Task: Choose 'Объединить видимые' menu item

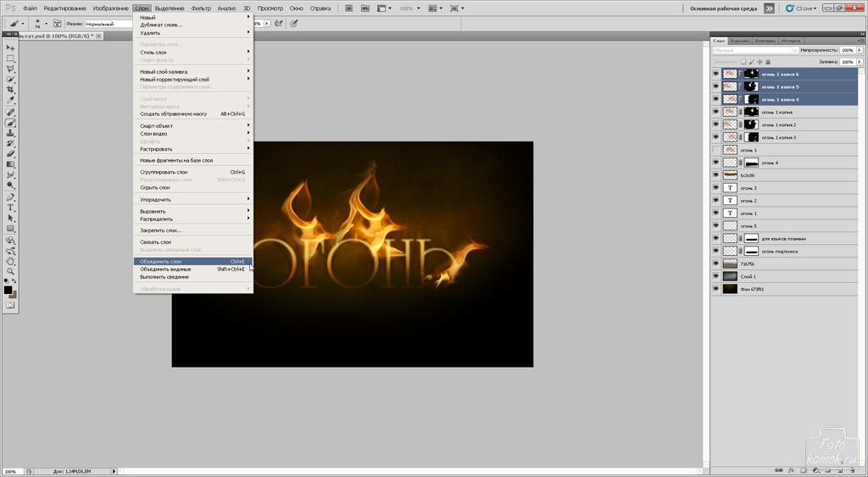Action: 193,269
